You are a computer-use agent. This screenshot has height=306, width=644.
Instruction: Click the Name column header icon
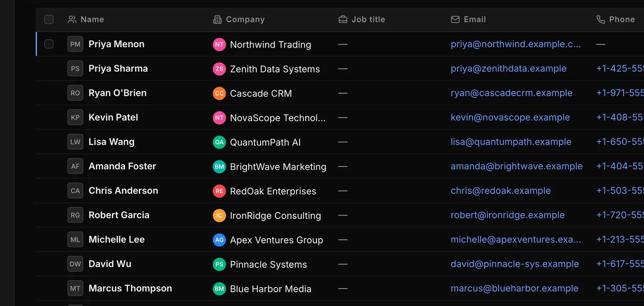point(72,19)
